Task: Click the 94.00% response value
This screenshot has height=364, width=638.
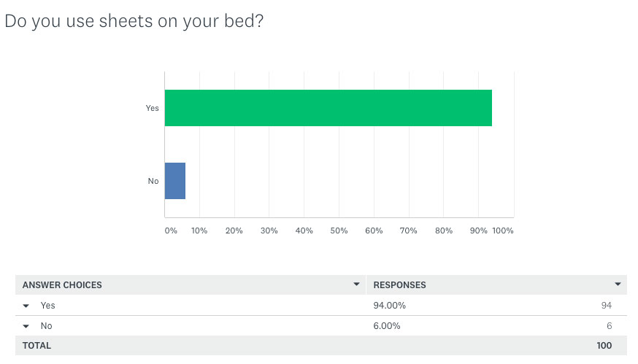Action: point(389,306)
